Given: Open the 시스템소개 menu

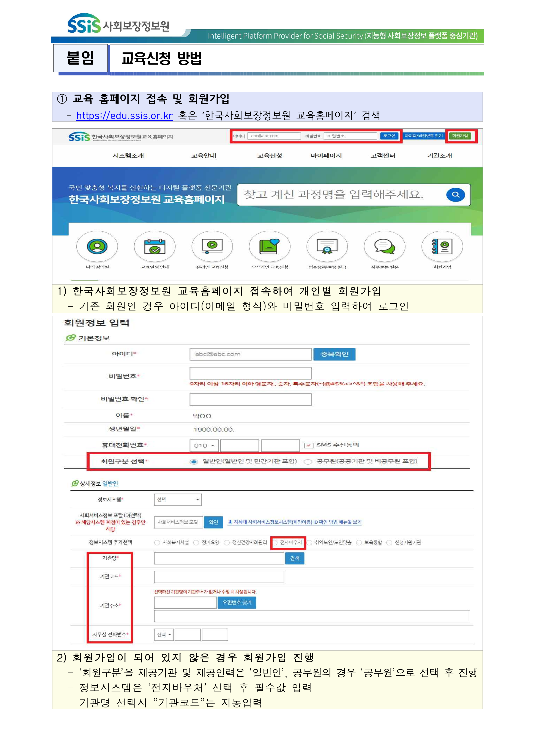Looking at the screenshot, I should click(x=128, y=155).
